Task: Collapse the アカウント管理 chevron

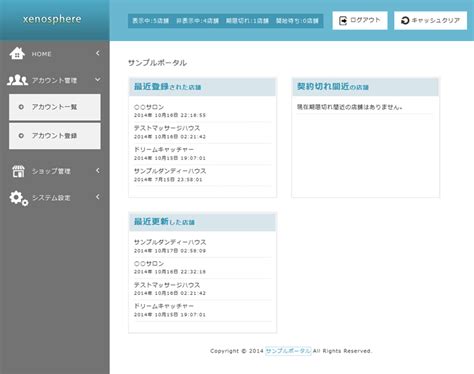Action: click(x=98, y=80)
